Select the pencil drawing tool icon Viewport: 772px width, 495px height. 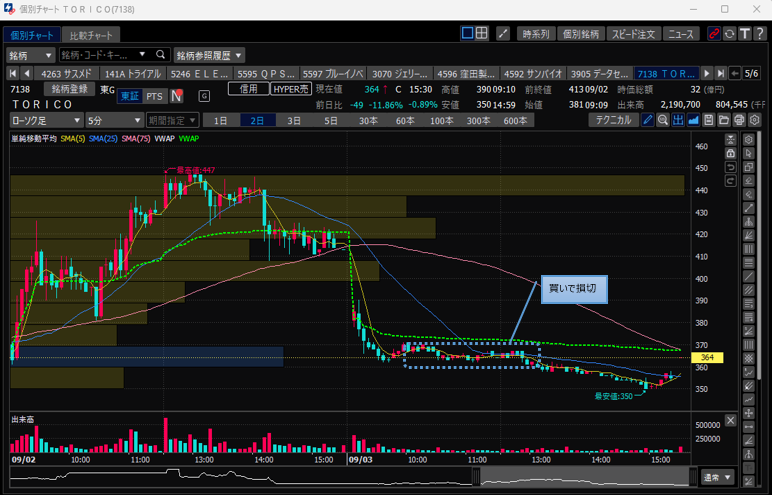648,120
